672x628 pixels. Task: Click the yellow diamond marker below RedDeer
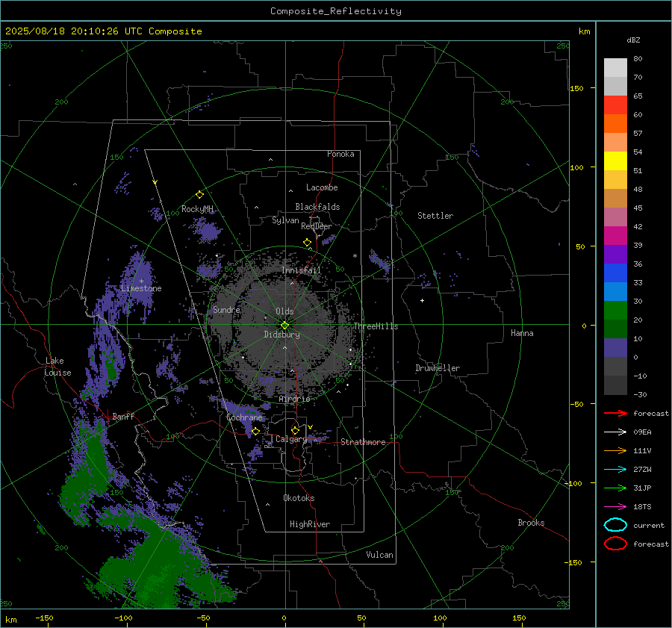point(307,243)
